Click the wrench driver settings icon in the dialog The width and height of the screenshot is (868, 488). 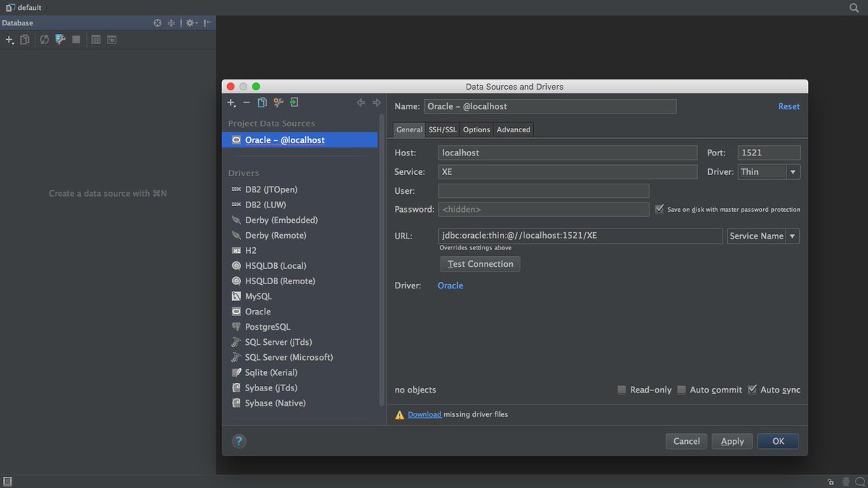coord(278,103)
